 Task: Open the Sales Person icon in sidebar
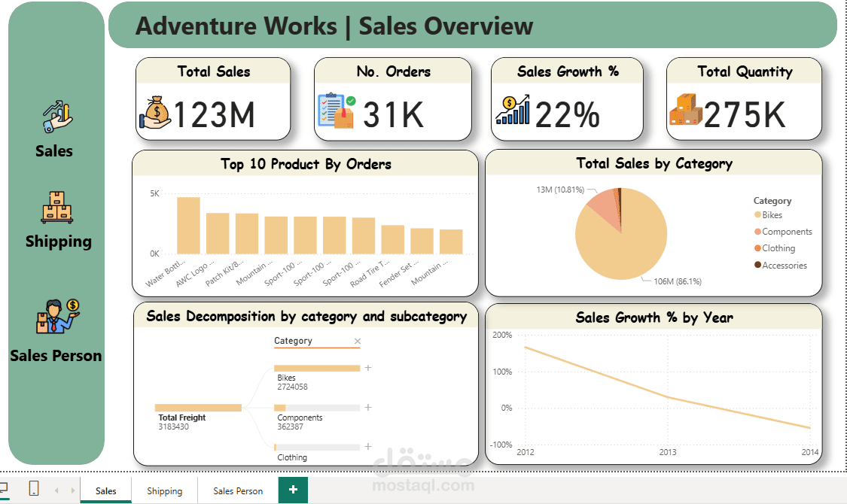pyautogui.click(x=58, y=317)
